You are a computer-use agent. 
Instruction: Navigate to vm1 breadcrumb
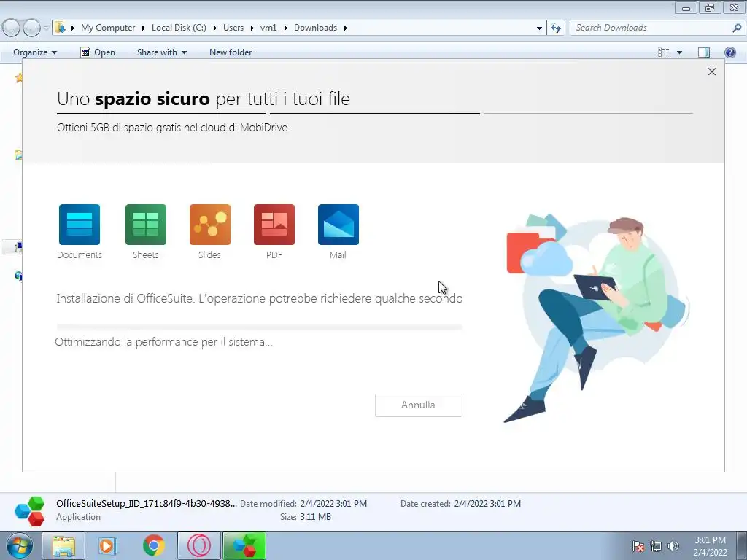[x=268, y=28]
